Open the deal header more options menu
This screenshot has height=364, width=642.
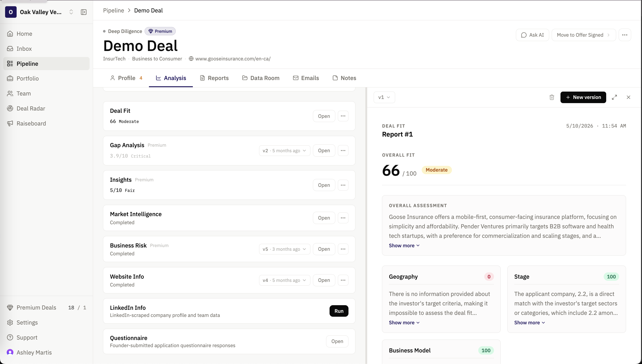(625, 35)
